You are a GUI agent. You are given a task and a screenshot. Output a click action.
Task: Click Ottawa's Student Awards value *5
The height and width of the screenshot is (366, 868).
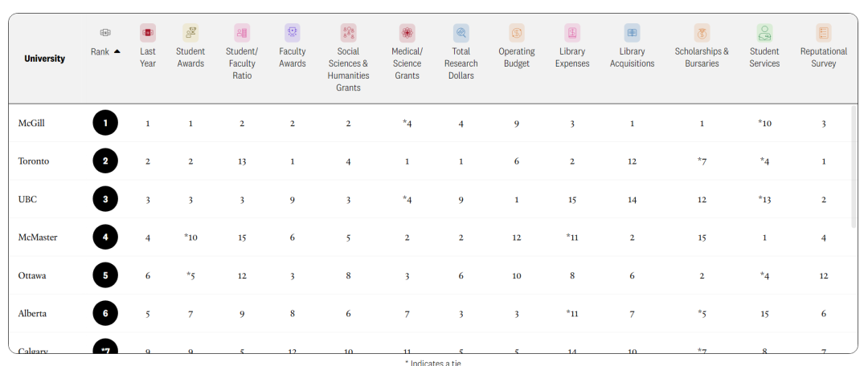coord(190,276)
